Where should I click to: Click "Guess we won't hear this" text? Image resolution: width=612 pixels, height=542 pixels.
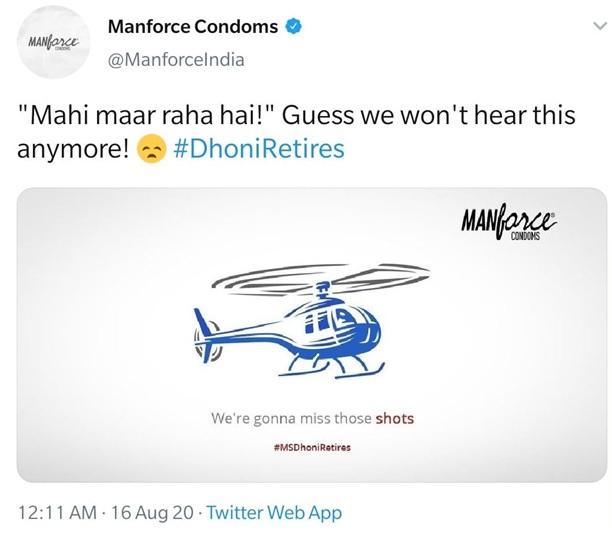point(429,115)
